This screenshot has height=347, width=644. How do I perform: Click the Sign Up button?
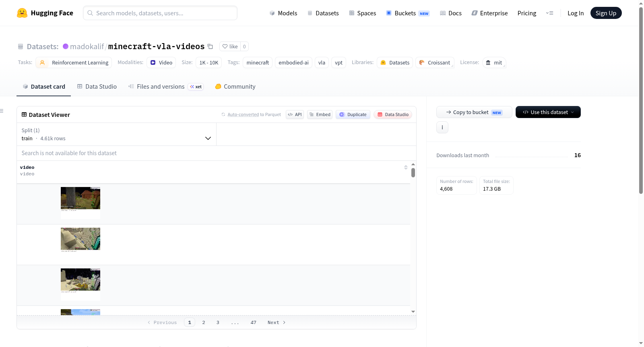tap(606, 13)
